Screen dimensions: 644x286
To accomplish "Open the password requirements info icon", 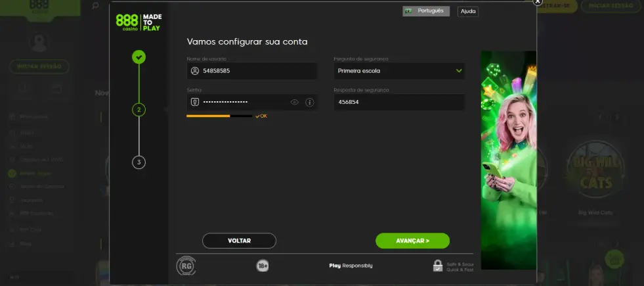I will [x=310, y=102].
